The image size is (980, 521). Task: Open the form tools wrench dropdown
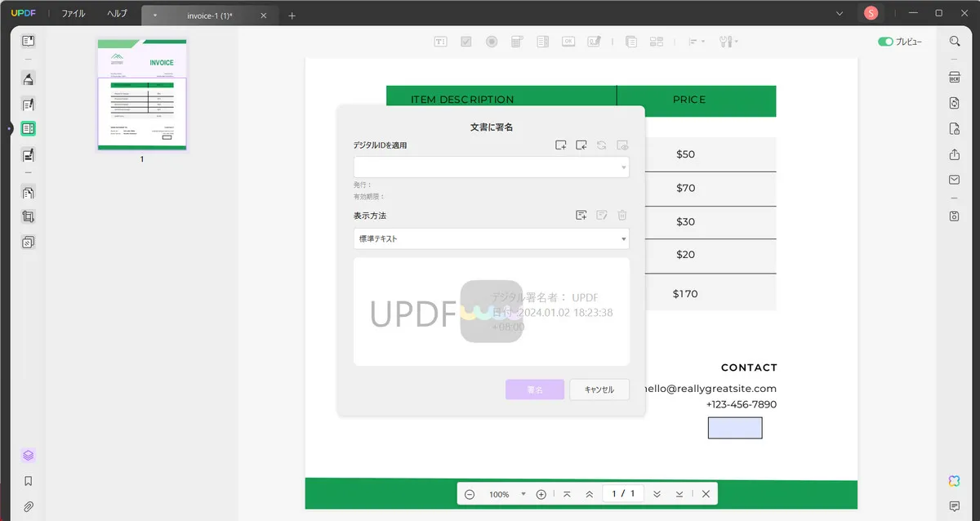coord(728,42)
